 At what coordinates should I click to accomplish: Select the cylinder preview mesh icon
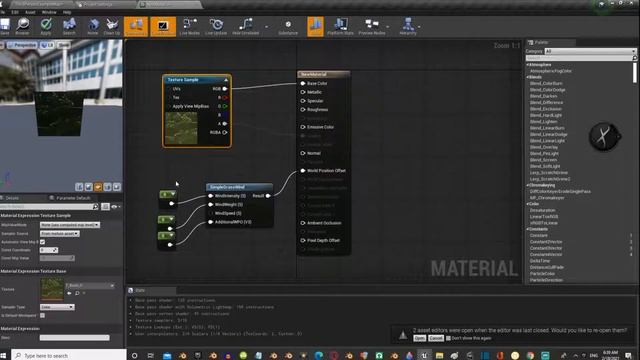(79, 187)
